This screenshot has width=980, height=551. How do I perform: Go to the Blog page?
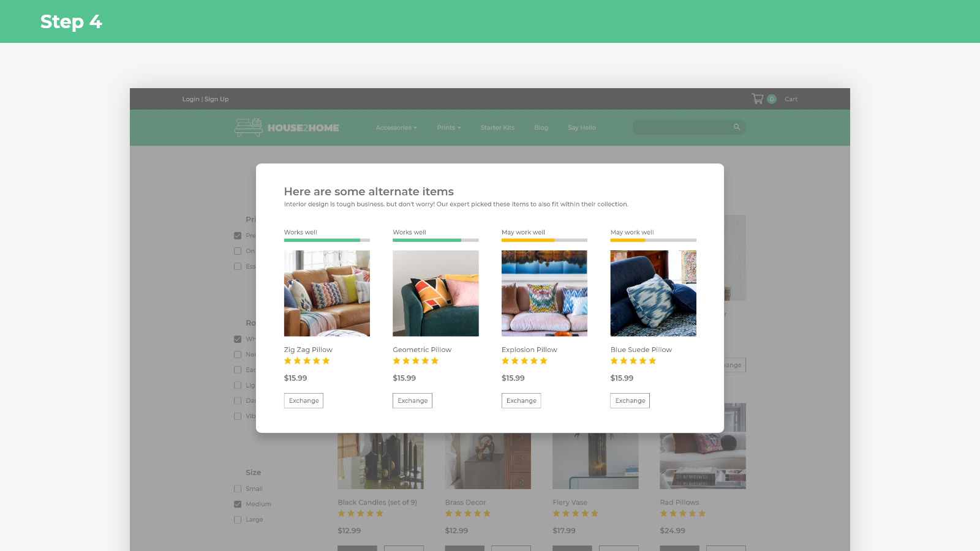(x=541, y=128)
